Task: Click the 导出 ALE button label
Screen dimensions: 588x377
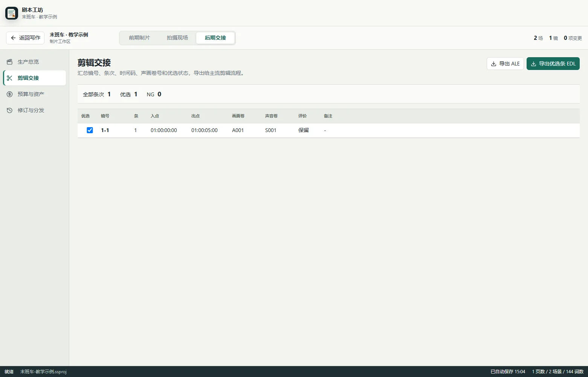Action: tap(509, 64)
